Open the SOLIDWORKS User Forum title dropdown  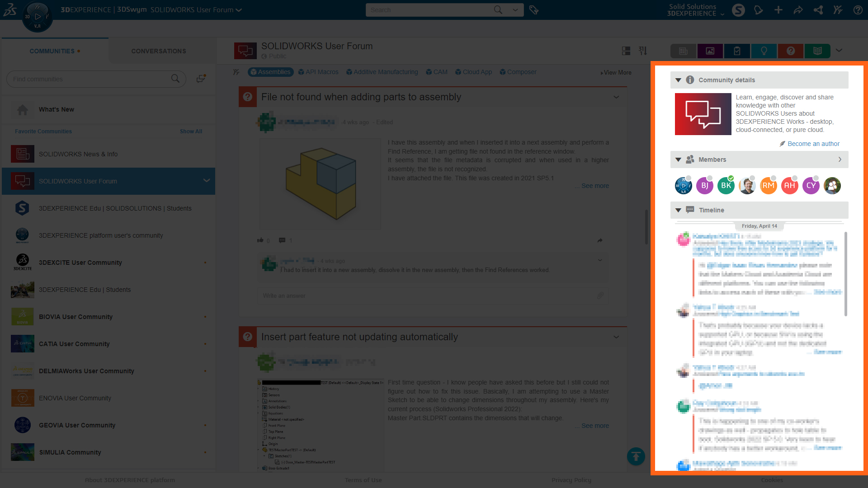click(239, 10)
